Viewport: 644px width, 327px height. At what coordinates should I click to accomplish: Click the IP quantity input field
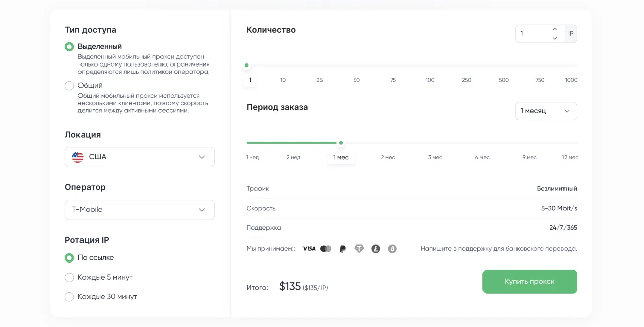coord(534,34)
